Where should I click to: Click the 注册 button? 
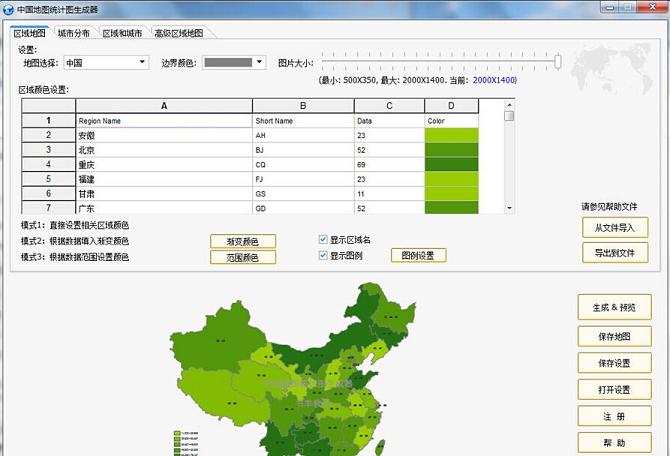point(614,416)
